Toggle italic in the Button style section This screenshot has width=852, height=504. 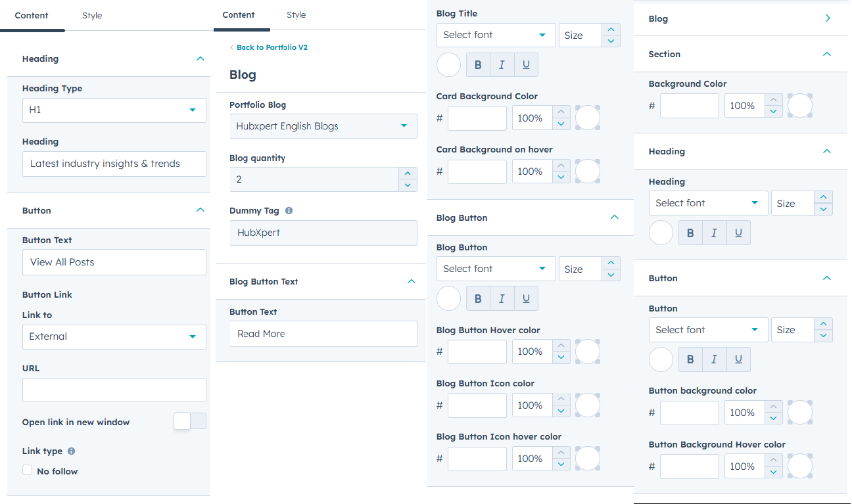715,359
